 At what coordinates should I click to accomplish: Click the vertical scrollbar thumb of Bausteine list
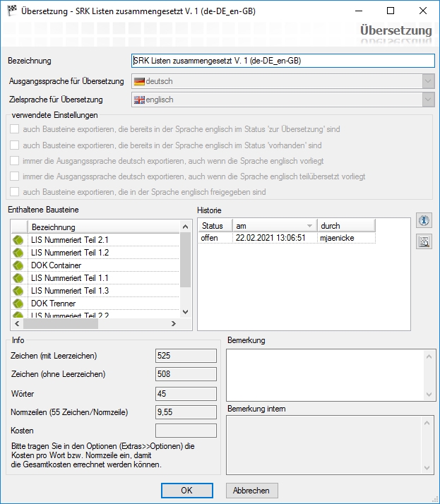(185, 260)
